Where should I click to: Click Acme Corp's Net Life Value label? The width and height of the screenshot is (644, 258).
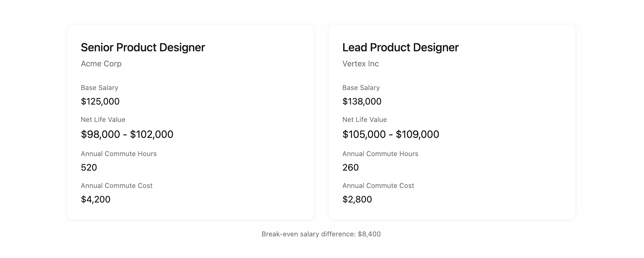(103, 120)
